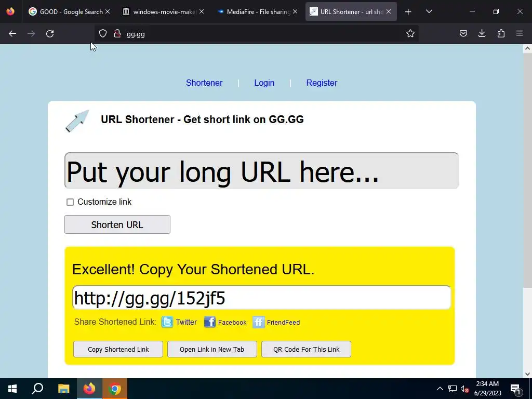
Task: Share via the FriendFeed icon
Action: pyautogui.click(x=259, y=322)
